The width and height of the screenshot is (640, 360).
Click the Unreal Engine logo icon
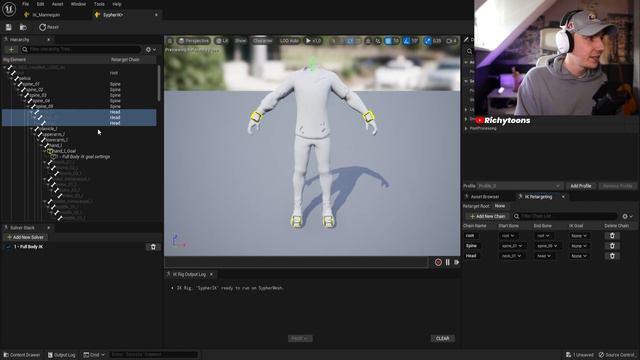pos(9,9)
